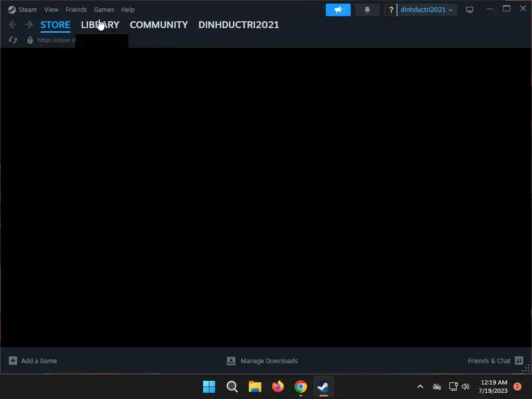Open Manage Downloads

click(269, 361)
